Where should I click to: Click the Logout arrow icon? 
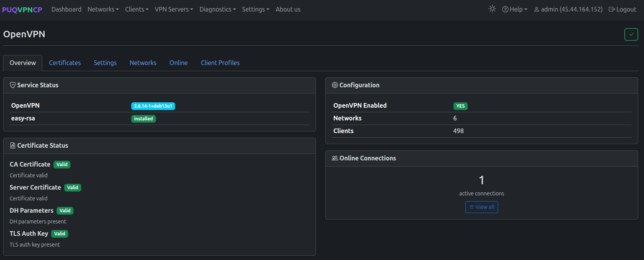pyautogui.click(x=612, y=9)
